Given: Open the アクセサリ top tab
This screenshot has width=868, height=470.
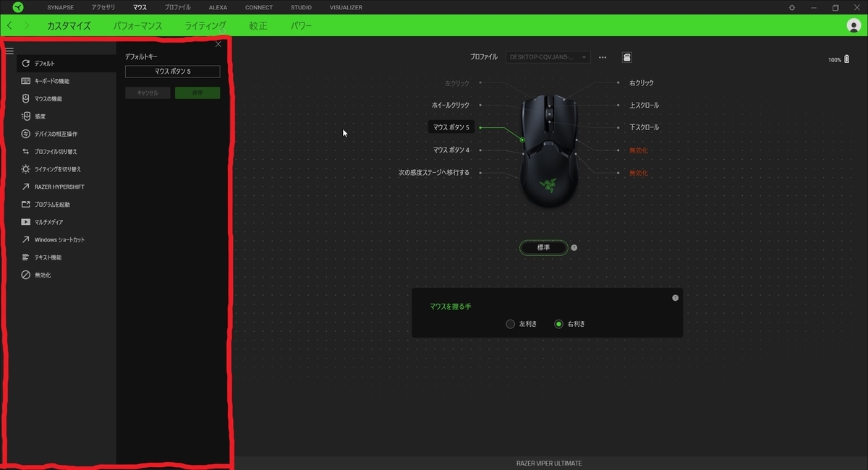Looking at the screenshot, I should (103, 7).
